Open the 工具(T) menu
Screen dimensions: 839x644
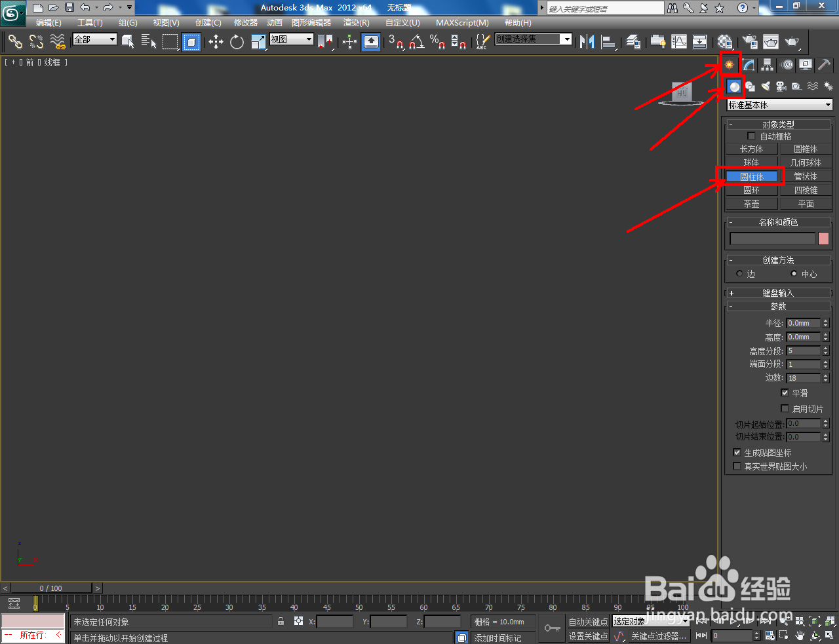[90, 23]
